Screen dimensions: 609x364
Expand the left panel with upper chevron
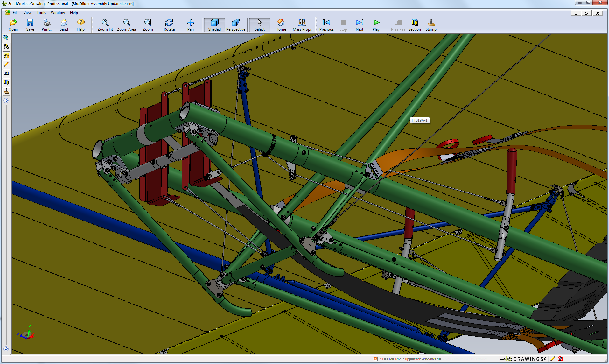coord(6,101)
